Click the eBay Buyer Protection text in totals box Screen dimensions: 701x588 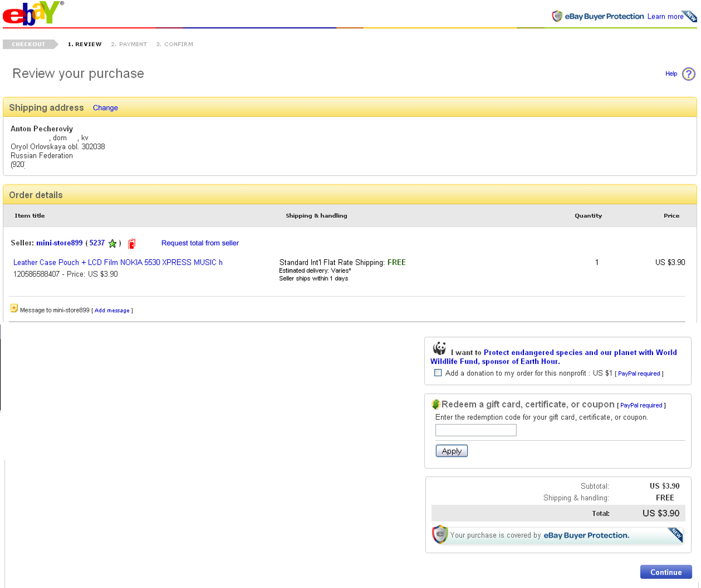(587, 535)
